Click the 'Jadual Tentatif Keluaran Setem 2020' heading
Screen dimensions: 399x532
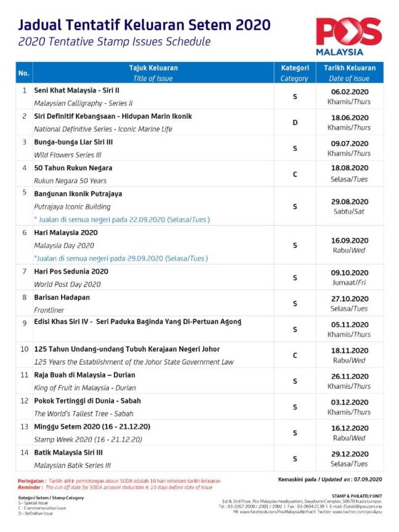pos(143,25)
